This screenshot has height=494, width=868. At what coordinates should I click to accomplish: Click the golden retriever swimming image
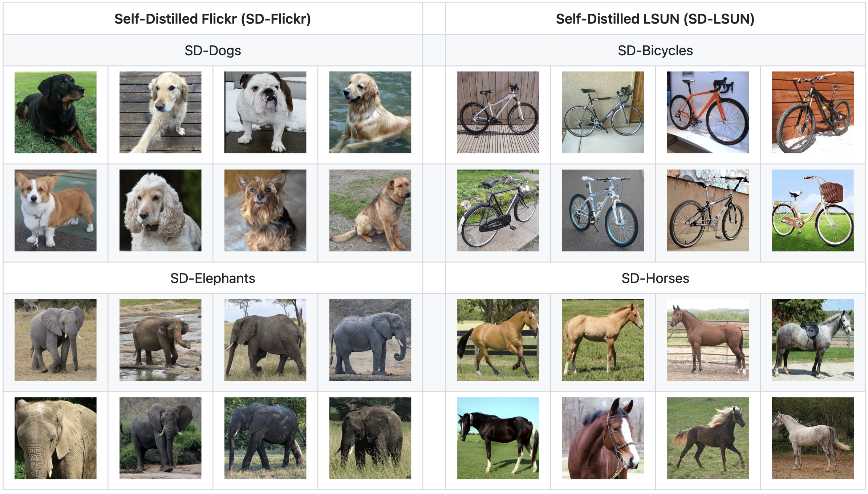370,112
